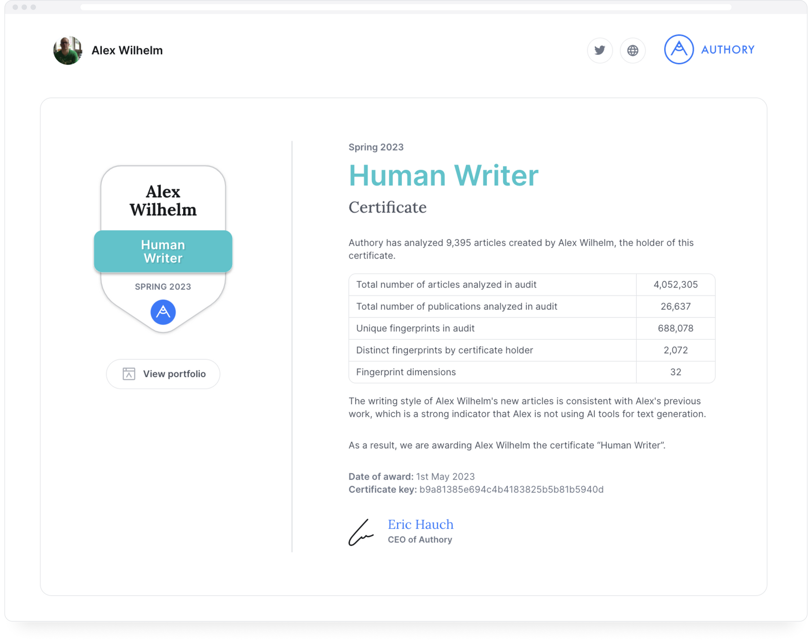Click the Eric Hauch signature name
Image resolution: width=812 pixels, height=644 pixels.
421,524
